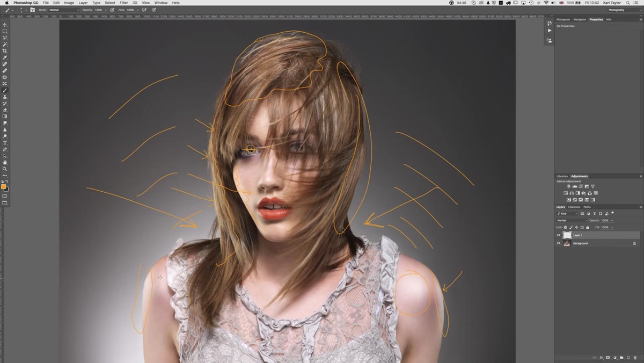Open the brush Flow dropdown arrow
Viewport: 644px width, 363px height.
(x=137, y=10)
